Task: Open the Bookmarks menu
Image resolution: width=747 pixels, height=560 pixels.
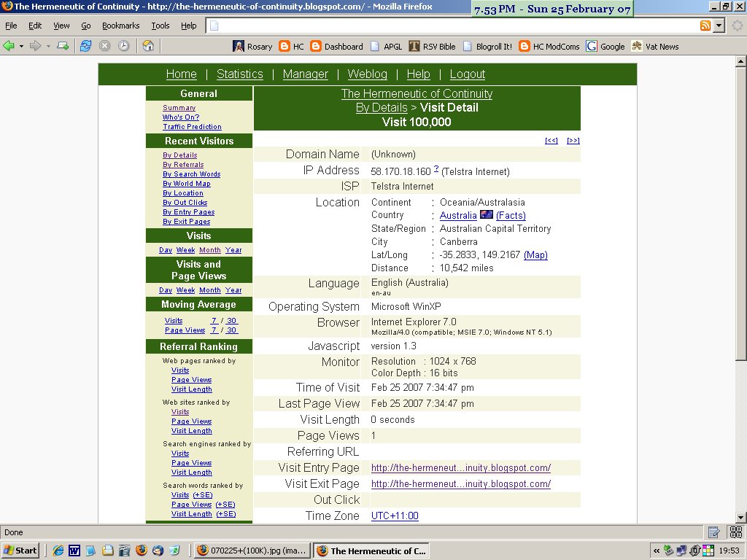Action: 121,26
